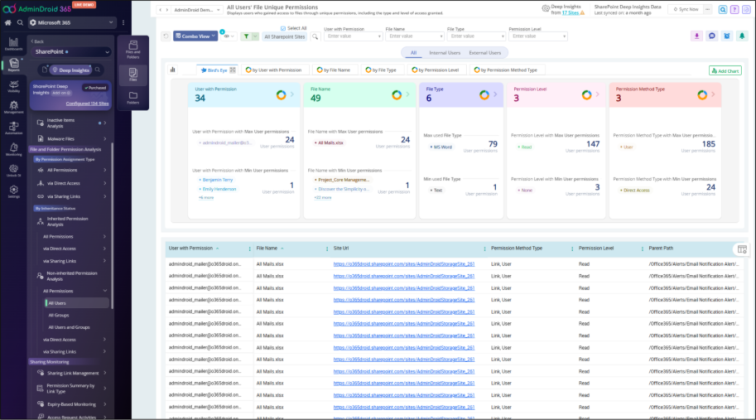Open the 17 Sites link in header
Screen dimensions: 756x420
pos(570,13)
